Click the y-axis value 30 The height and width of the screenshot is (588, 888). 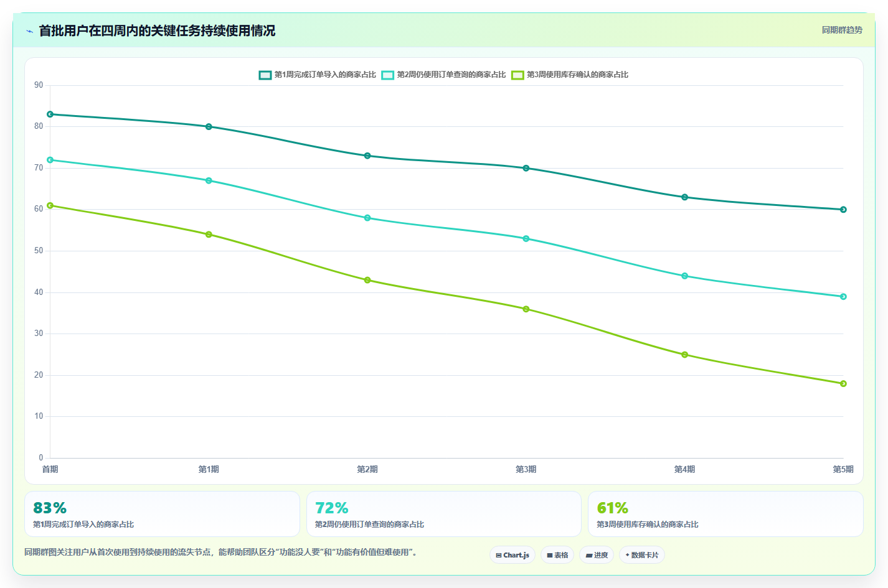click(39, 334)
